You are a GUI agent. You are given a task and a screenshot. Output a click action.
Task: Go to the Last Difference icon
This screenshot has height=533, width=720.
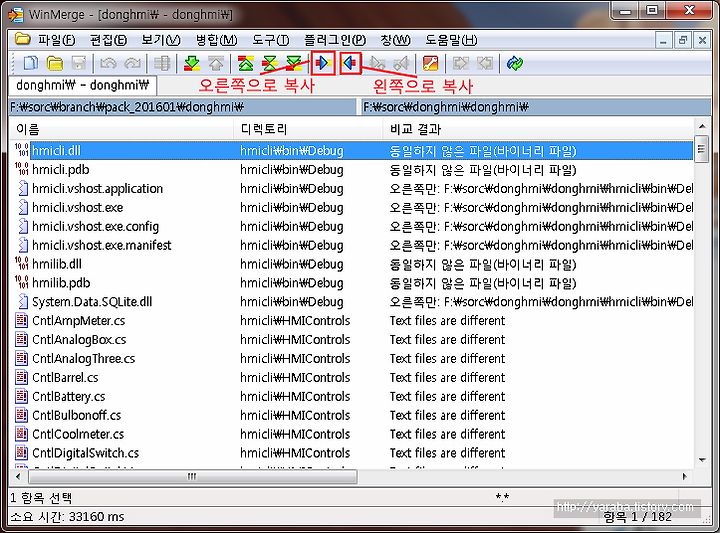coord(294,63)
